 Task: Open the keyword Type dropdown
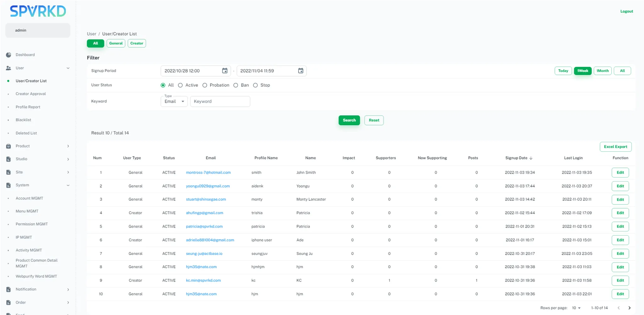coord(174,102)
